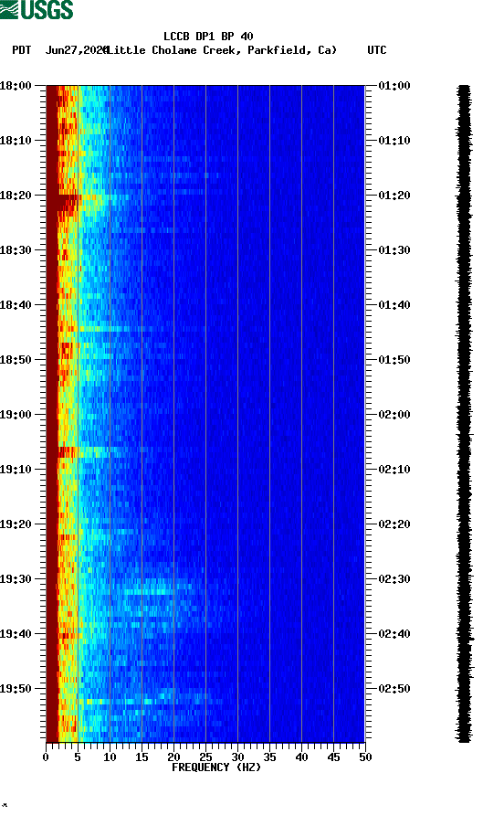Click the 20 Hz frequency axis label
504x815 pixels.
click(x=173, y=757)
